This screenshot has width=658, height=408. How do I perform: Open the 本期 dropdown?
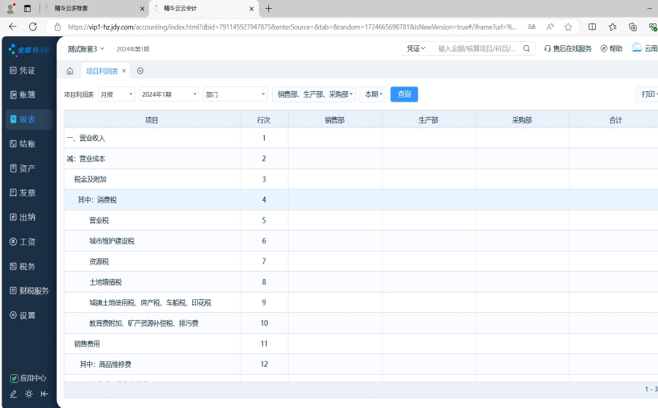pos(373,94)
